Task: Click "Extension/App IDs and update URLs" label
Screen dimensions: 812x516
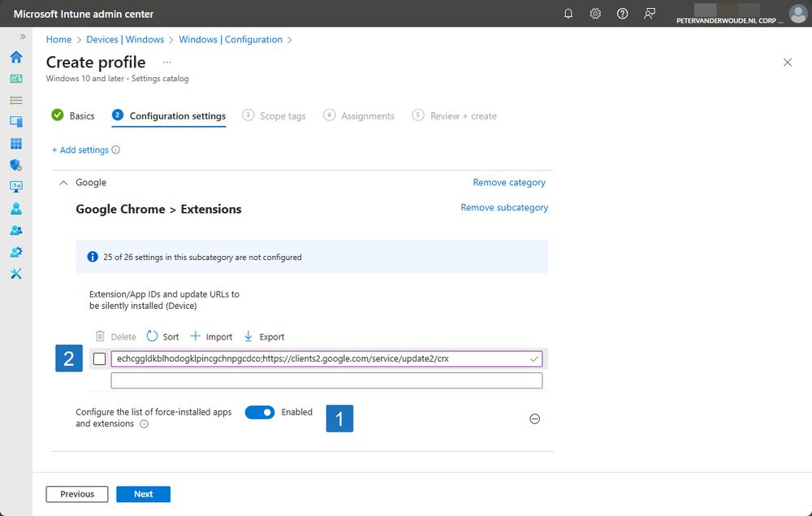Action: click(164, 300)
